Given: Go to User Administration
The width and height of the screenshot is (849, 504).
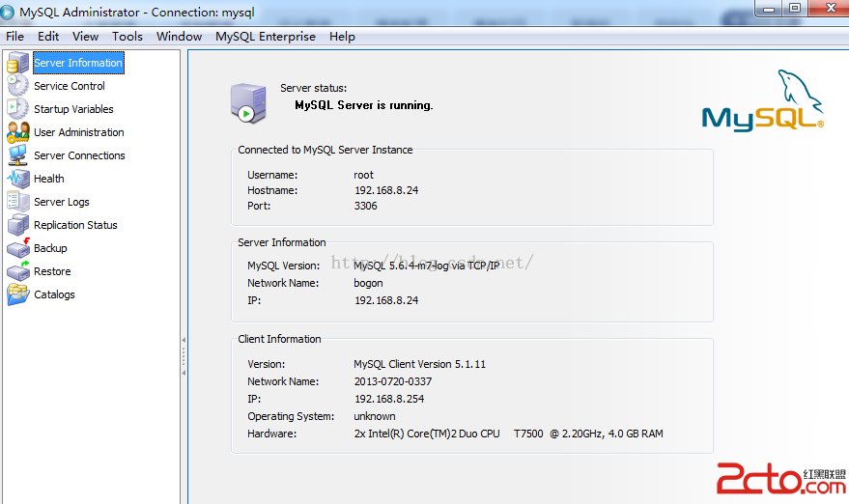Looking at the screenshot, I should (x=79, y=132).
